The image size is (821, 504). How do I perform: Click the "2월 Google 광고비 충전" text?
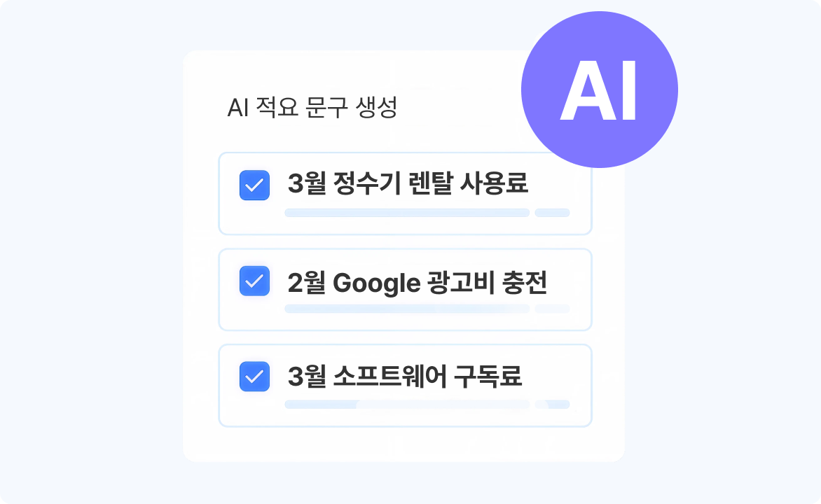click(x=417, y=283)
